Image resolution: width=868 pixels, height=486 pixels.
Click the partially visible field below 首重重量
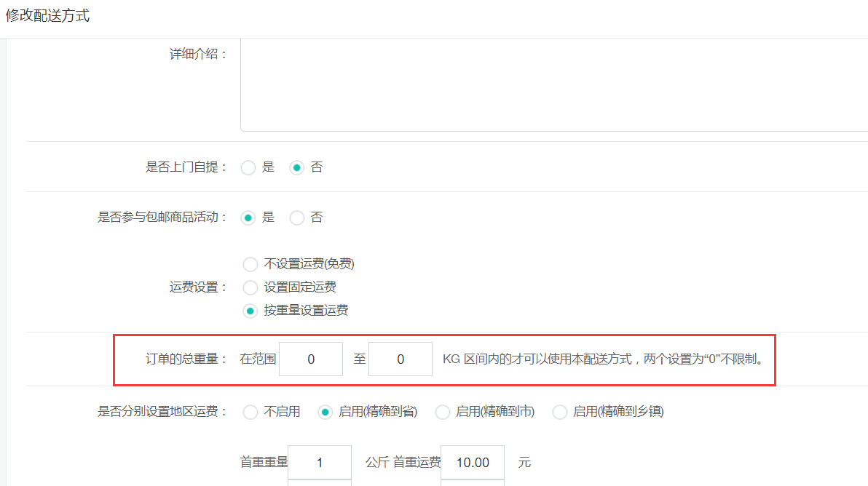(x=320, y=482)
